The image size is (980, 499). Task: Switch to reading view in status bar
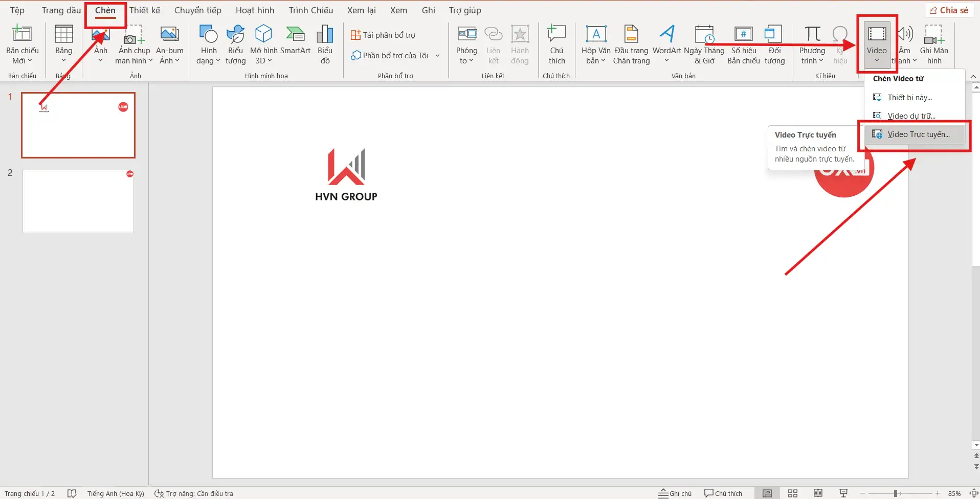click(818, 493)
